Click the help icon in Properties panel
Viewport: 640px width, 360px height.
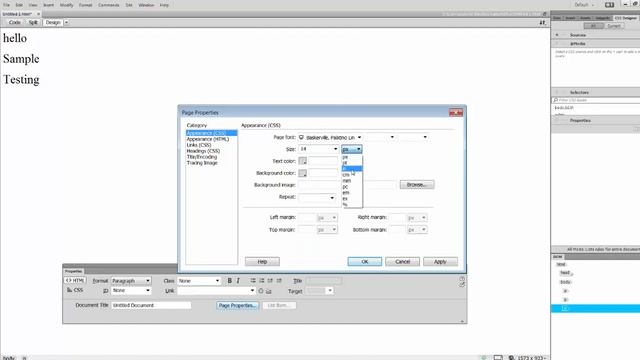[462, 279]
